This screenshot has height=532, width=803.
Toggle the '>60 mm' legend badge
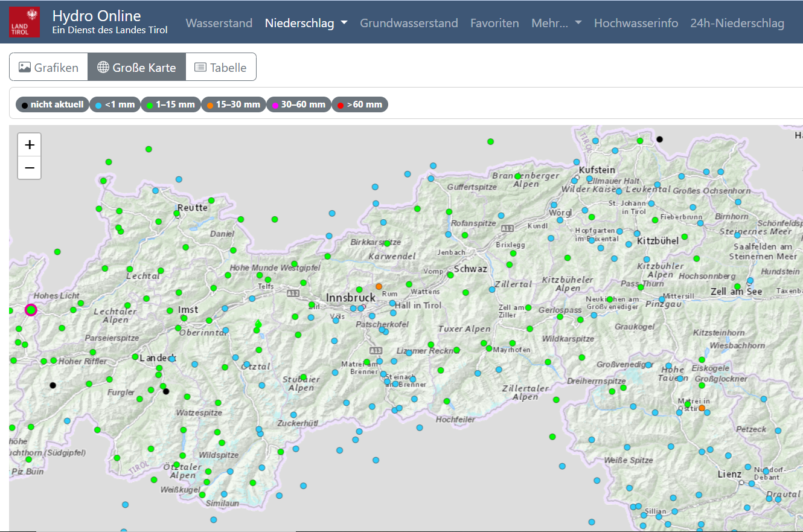click(360, 104)
